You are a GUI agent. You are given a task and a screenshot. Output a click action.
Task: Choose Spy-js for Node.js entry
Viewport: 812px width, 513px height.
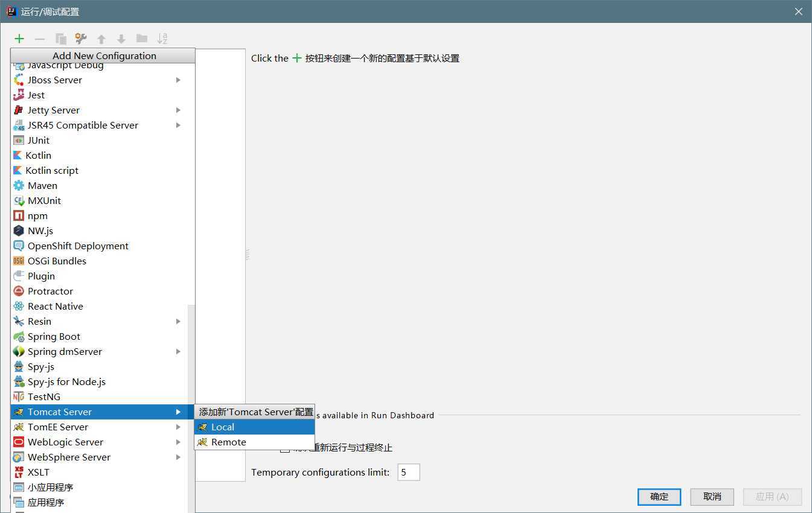[99, 381]
